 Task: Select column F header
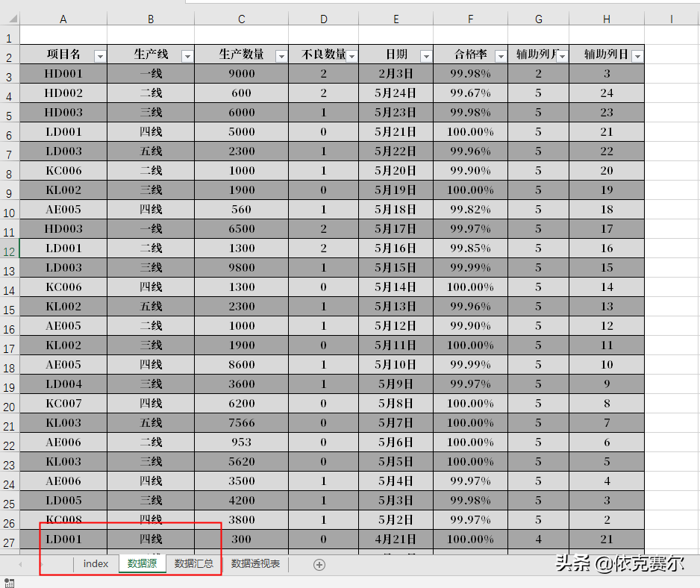point(471,19)
